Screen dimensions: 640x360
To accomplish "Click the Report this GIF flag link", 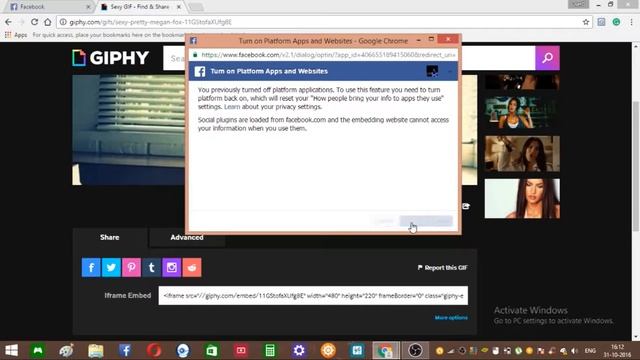I will pos(442,268).
